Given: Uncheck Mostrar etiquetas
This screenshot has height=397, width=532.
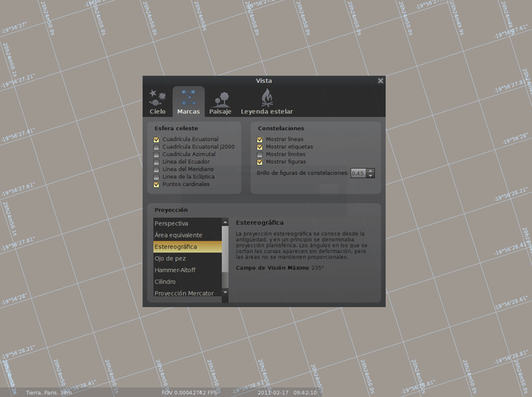Looking at the screenshot, I should (260, 147).
